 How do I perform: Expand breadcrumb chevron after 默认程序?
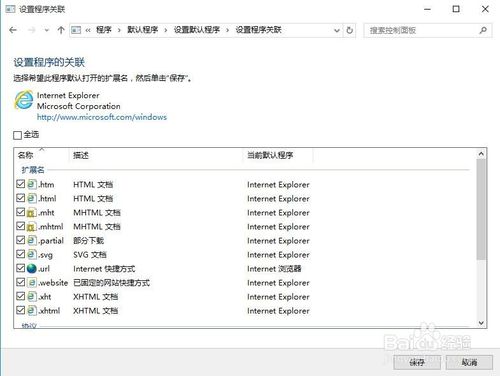pyautogui.click(x=166, y=30)
